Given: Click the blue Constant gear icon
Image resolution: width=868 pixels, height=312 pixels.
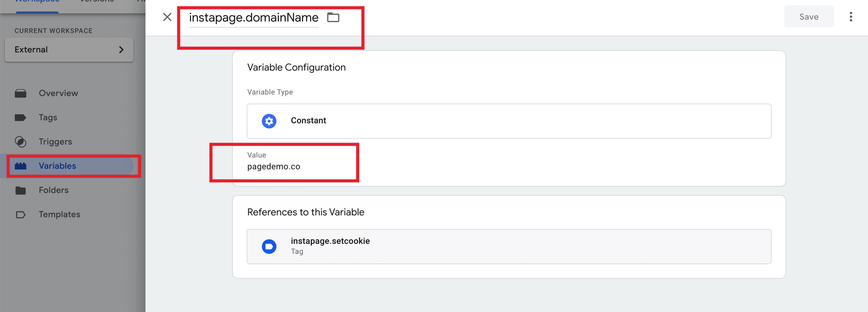Looking at the screenshot, I should pos(269,121).
